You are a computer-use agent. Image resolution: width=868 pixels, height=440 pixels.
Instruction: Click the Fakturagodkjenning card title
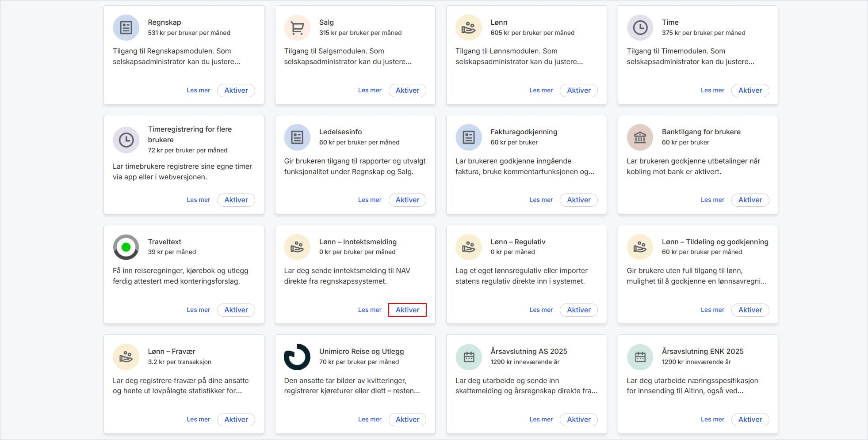[x=524, y=132]
